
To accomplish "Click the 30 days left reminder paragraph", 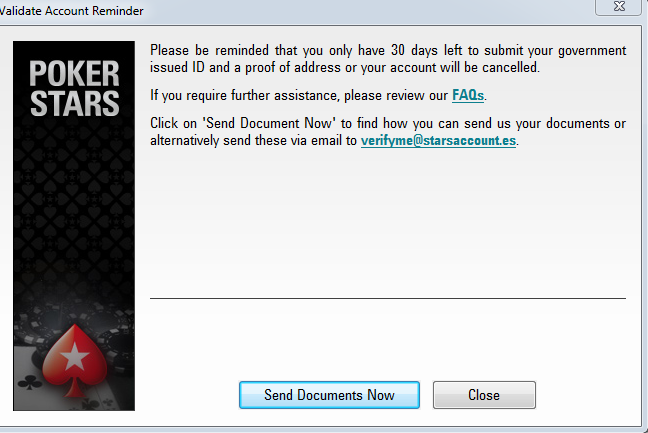I will pos(388,59).
